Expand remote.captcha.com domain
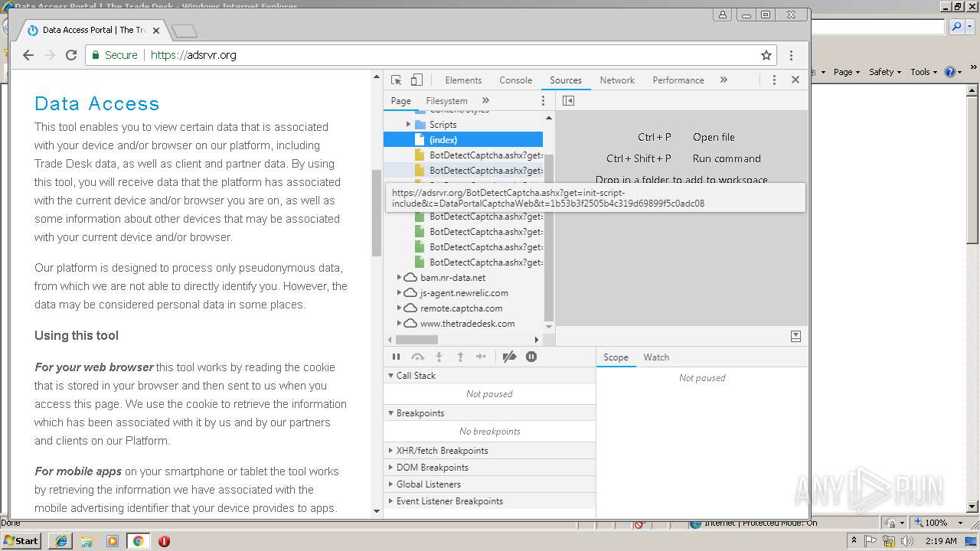 click(x=399, y=308)
